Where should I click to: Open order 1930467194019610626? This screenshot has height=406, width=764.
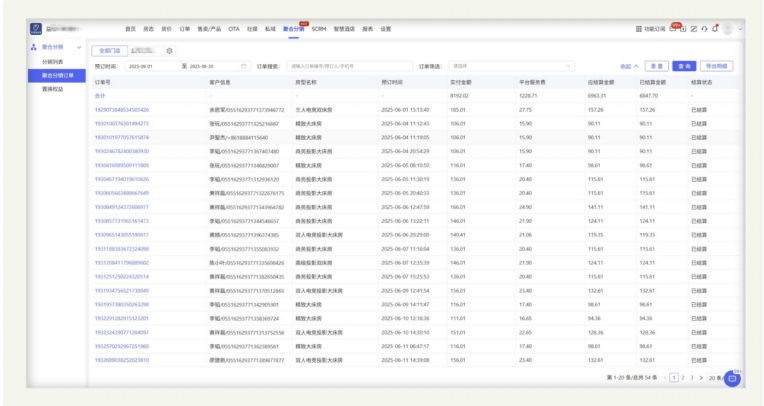[x=122, y=179]
